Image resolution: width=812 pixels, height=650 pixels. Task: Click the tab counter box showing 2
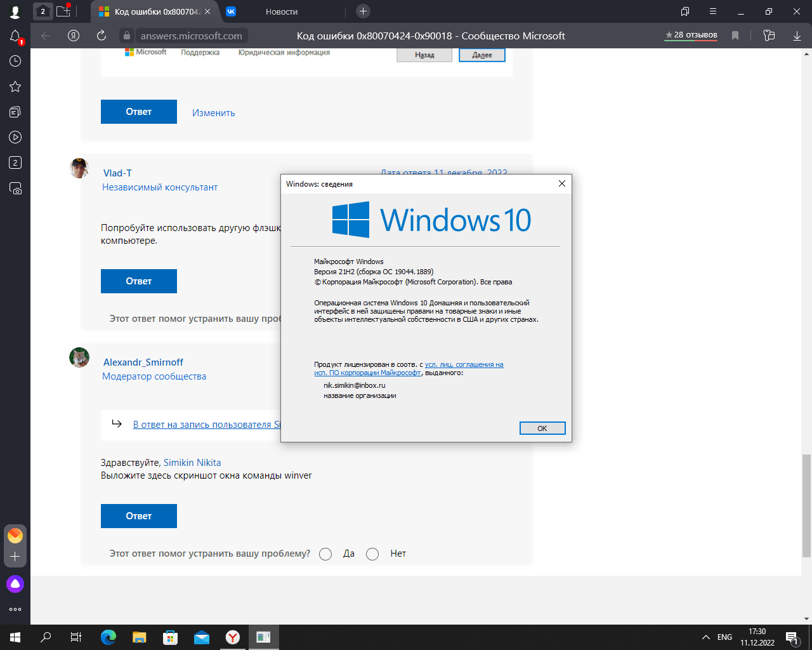point(43,11)
